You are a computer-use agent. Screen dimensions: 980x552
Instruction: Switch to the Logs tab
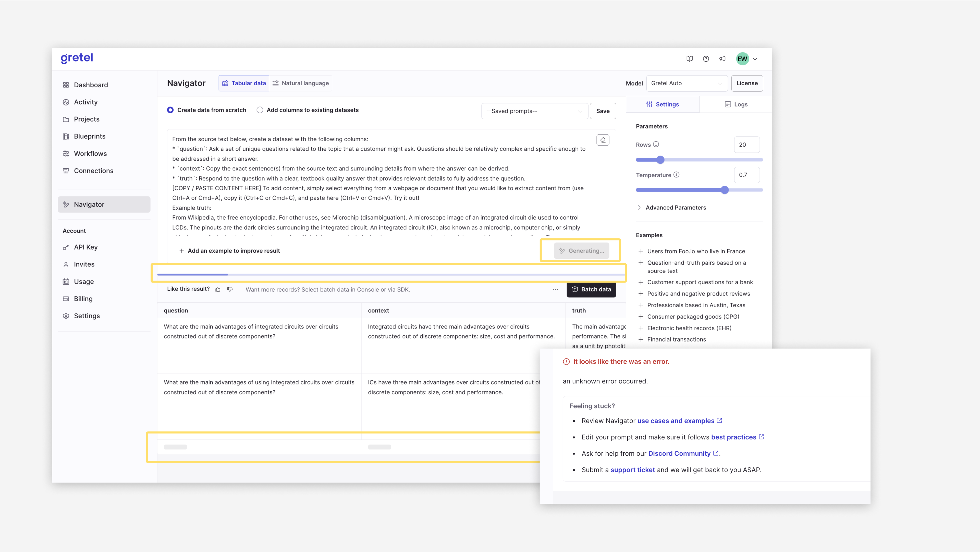coord(736,104)
